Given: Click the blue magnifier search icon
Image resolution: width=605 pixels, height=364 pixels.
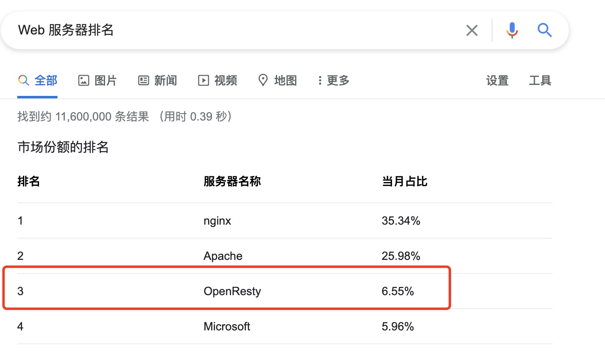Looking at the screenshot, I should (x=544, y=30).
